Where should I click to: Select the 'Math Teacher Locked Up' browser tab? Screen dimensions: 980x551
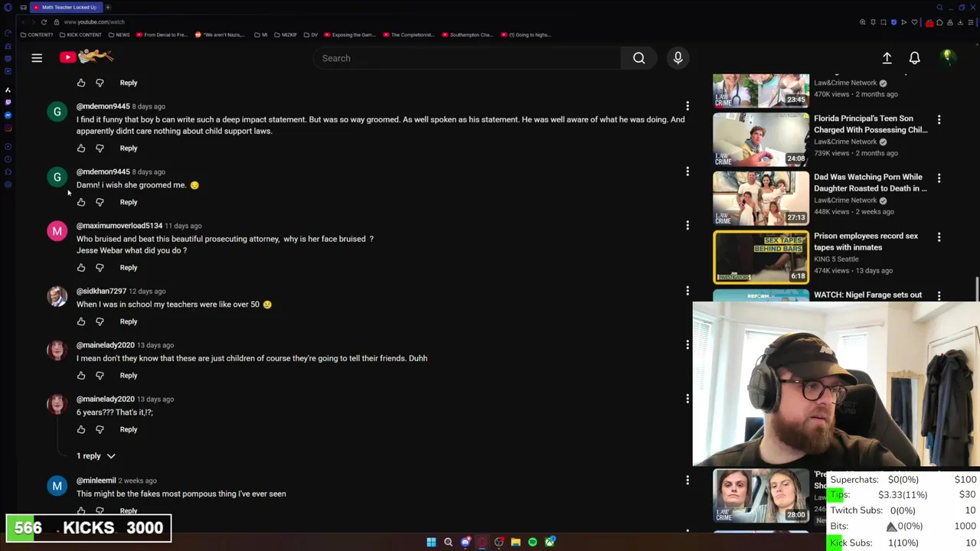[x=65, y=7]
